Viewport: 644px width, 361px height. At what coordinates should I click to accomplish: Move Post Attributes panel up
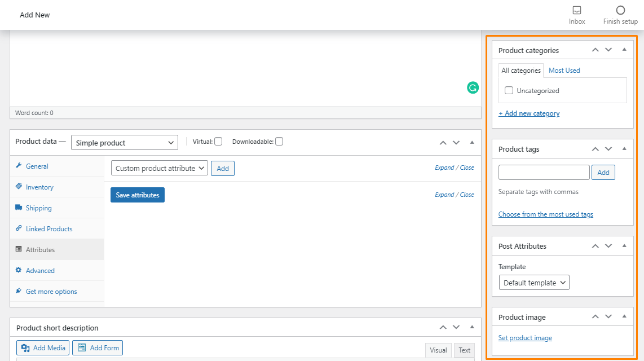(595, 245)
